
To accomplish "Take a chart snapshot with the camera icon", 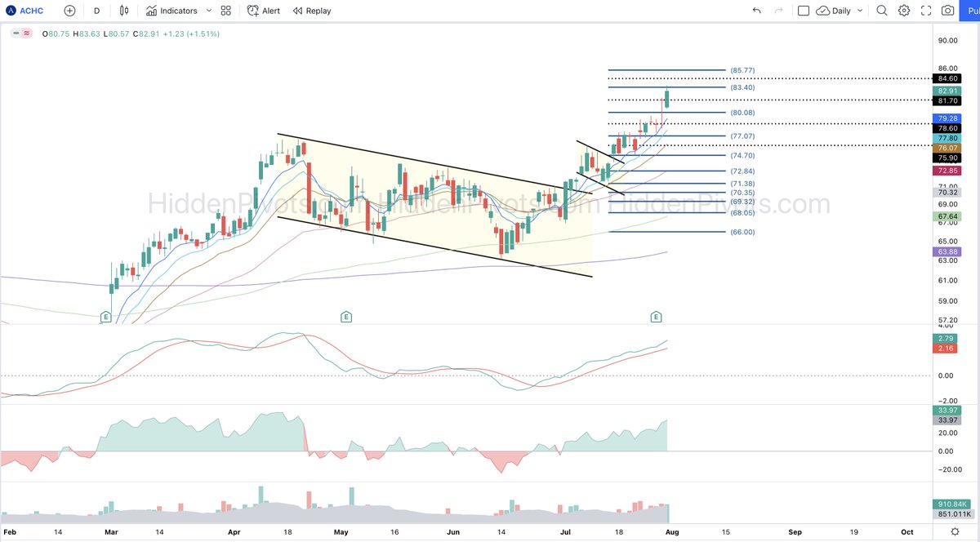I will pyautogui.click(x=946, y=11).
